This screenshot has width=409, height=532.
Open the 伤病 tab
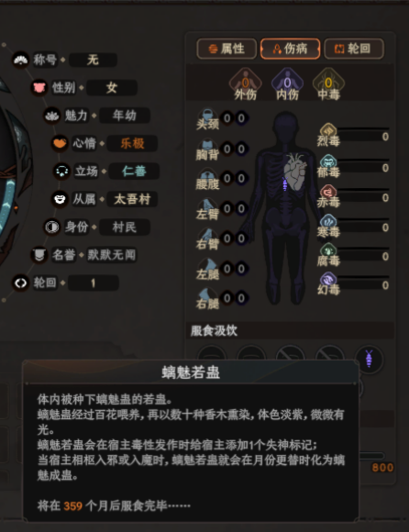coord(290,49)
